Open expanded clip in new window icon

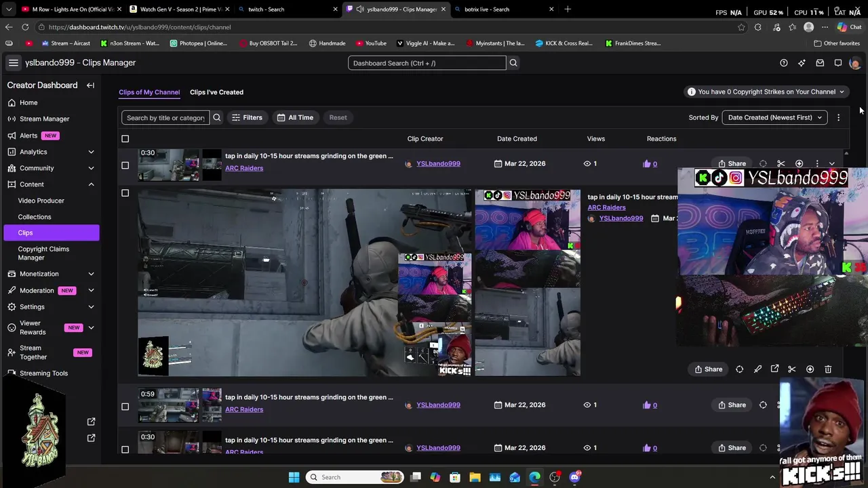[x=774, y=369]
